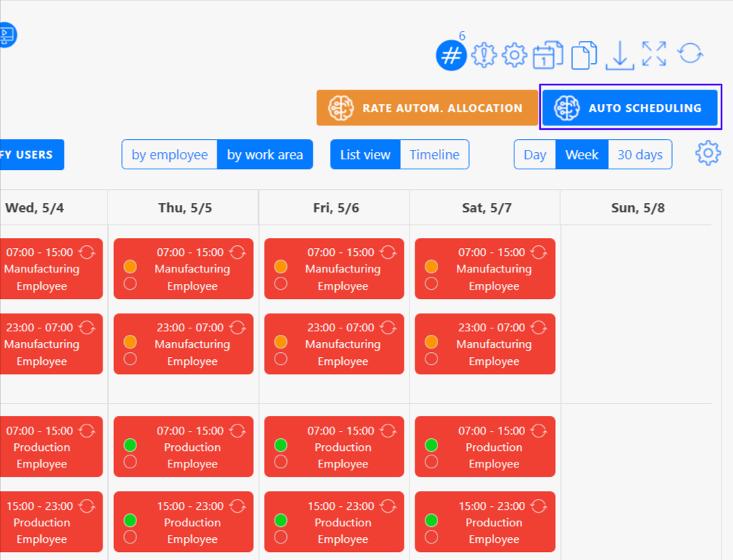Viewport: 733px width, 560px height.
Task: Click the calendar date icon
Action: pyautogui.click(x=547, y=55)
